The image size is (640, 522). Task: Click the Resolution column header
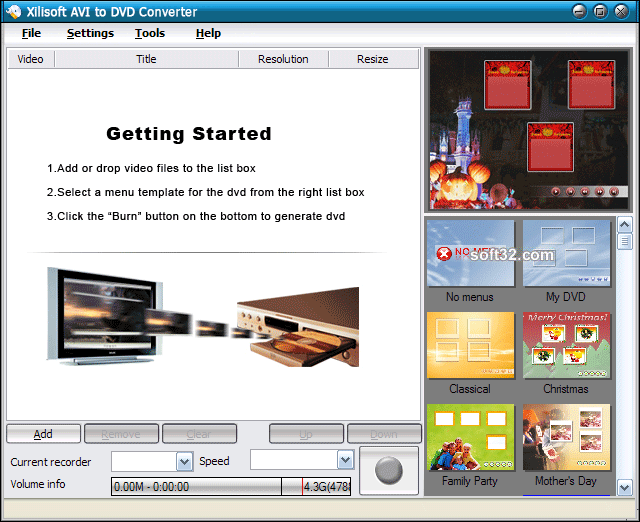pos(283,59)
